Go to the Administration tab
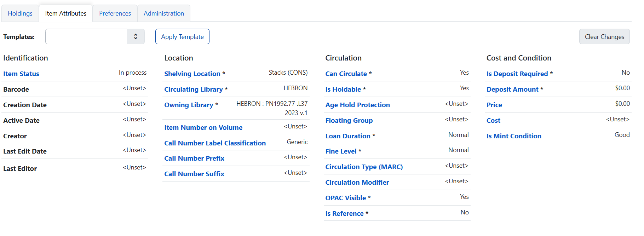Viewport: 644px width, 236px height. click(x=164, y=13)
